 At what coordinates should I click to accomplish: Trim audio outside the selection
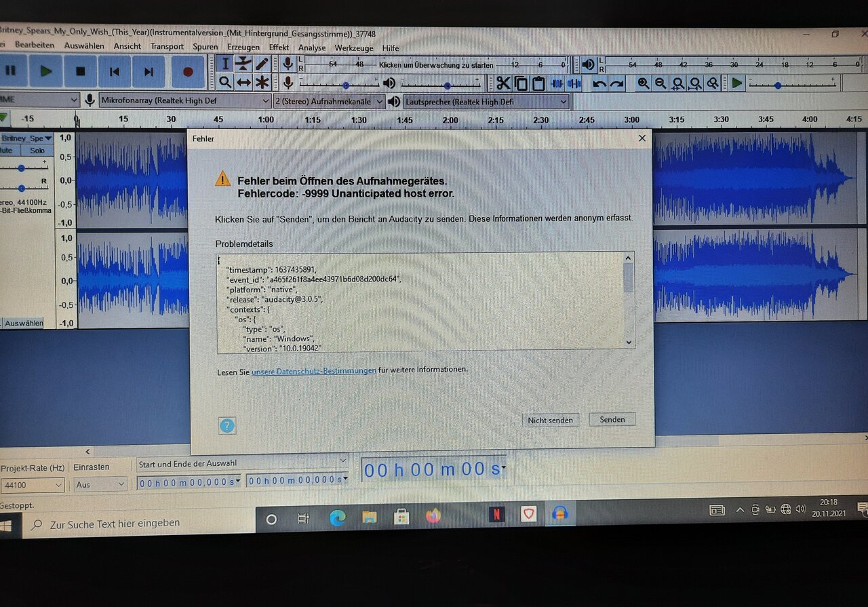[x=556, y=83]
